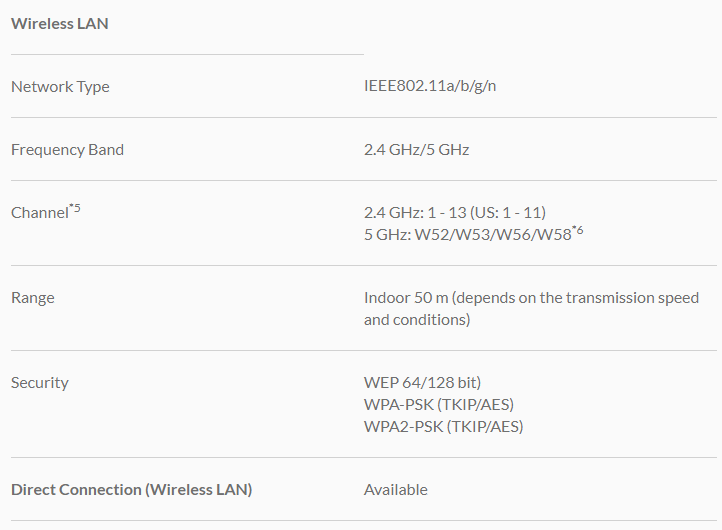Click the Direct Connection (Wireless LAN) label
The width and height of the screenshot is (722, 530).
131,490
